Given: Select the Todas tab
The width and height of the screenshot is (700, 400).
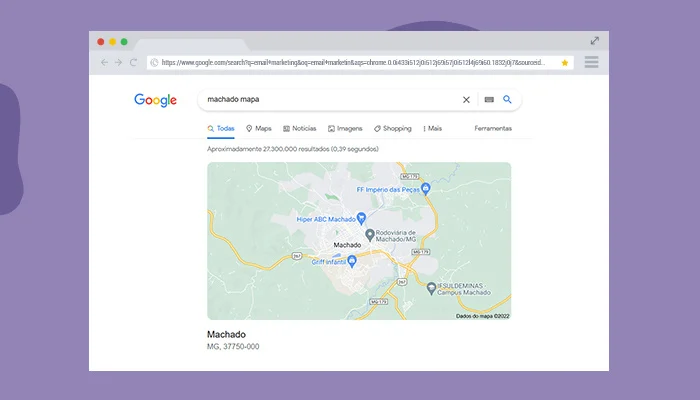Looking at the screenshot, I should click(221, 129).
